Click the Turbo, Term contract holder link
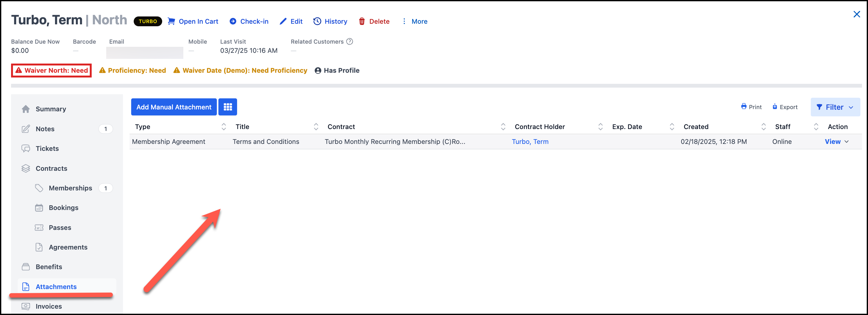The width and height of the screenshot is (868, 315). tap(530, 142)
